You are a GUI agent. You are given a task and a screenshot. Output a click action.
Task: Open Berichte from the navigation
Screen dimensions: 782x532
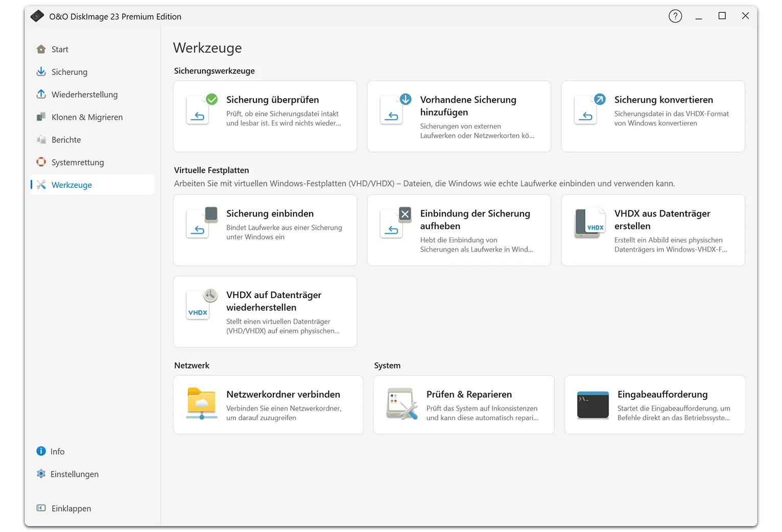[x=66, y=140]
